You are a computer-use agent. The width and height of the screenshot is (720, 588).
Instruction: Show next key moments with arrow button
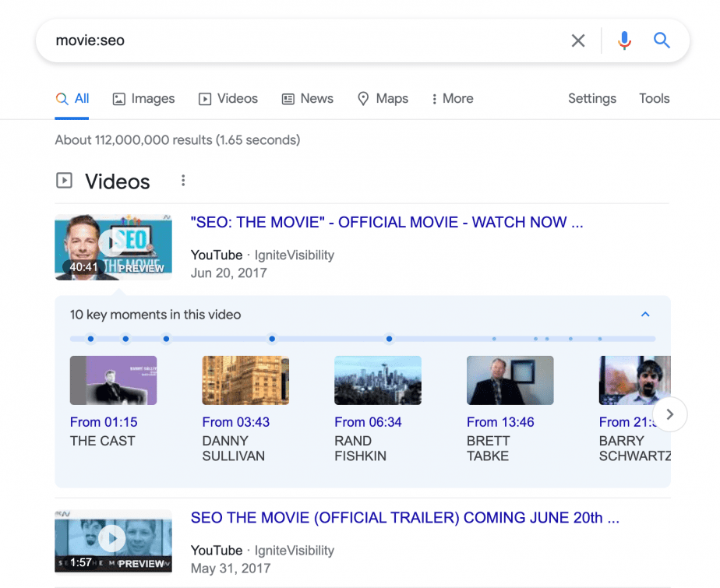click(x=670, y=414)
